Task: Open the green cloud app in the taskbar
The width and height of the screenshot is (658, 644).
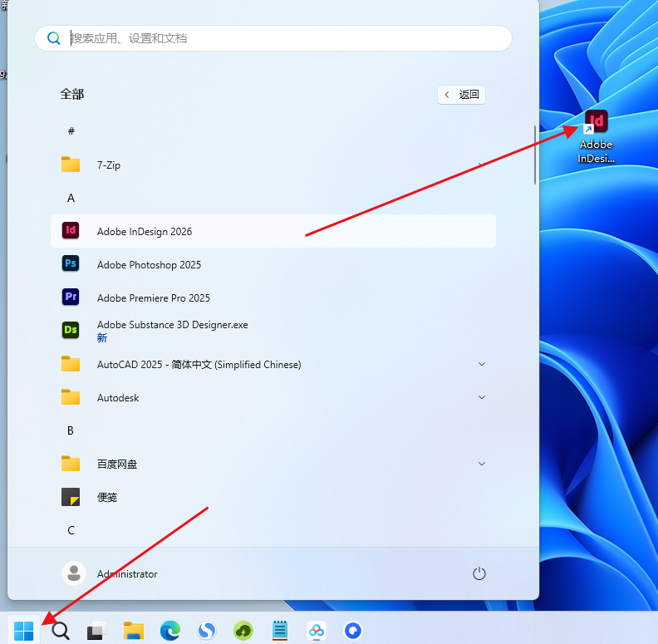Action: [243, 631]
